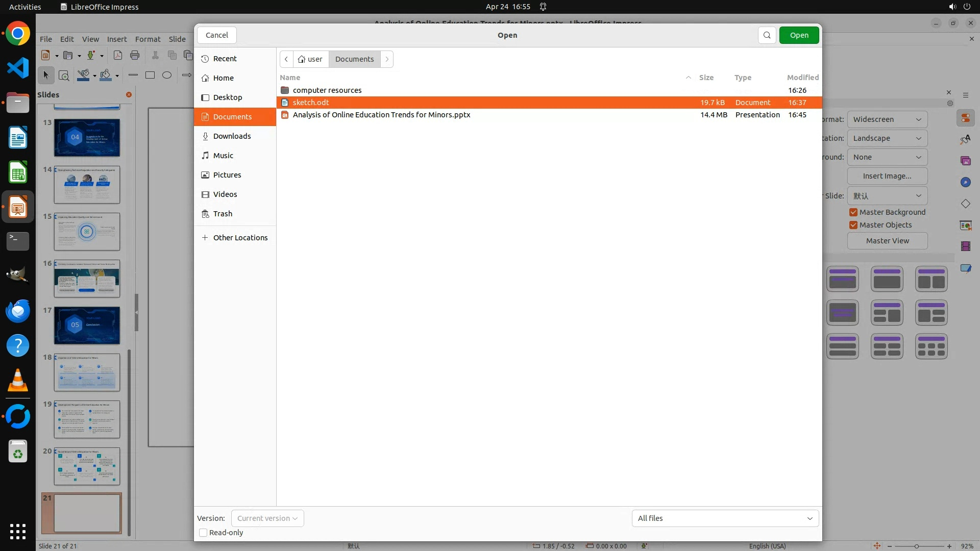Open the Widescreen format dropdown

tap(887, 119)
